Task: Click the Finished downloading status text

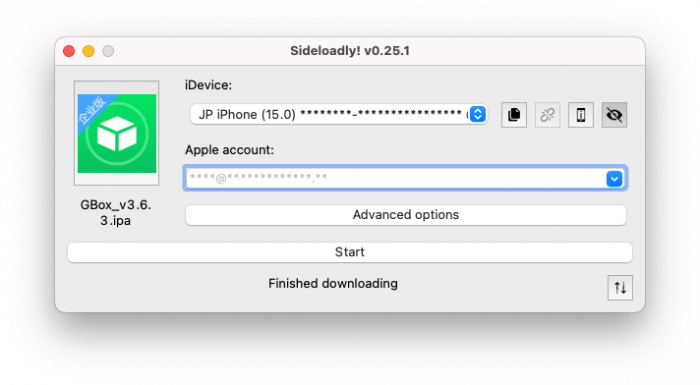Action: click(x=333, y=284)
